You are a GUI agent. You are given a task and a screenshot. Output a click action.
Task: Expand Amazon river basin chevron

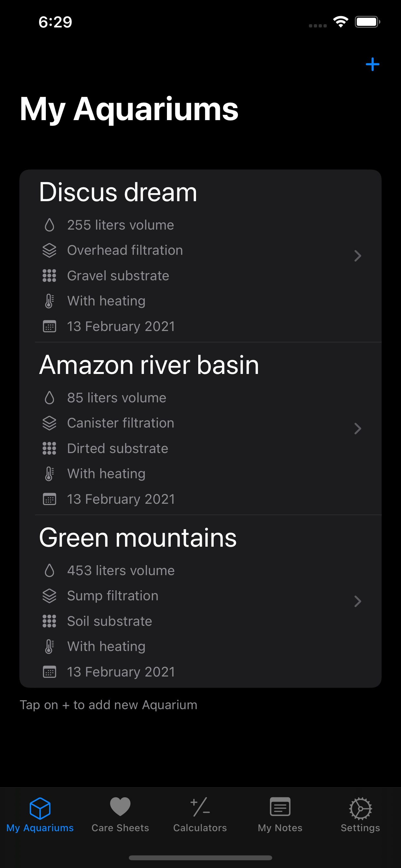357,429
